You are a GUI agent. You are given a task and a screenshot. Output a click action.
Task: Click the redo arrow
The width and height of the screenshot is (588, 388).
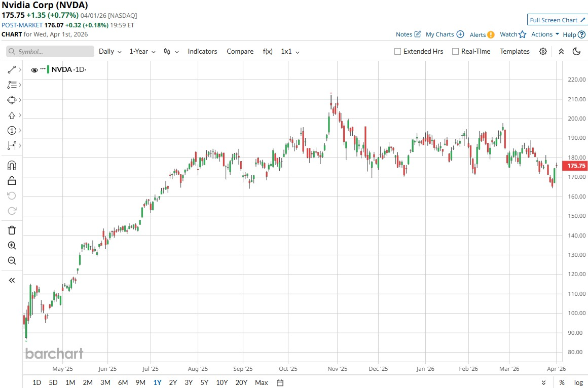tap(12, 211)
